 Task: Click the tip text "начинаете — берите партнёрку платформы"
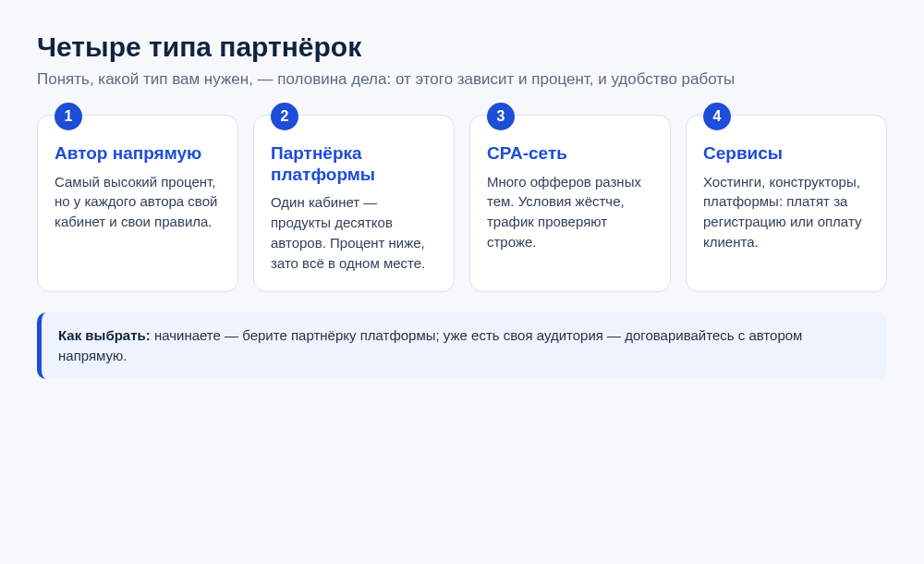pos(297,336)
